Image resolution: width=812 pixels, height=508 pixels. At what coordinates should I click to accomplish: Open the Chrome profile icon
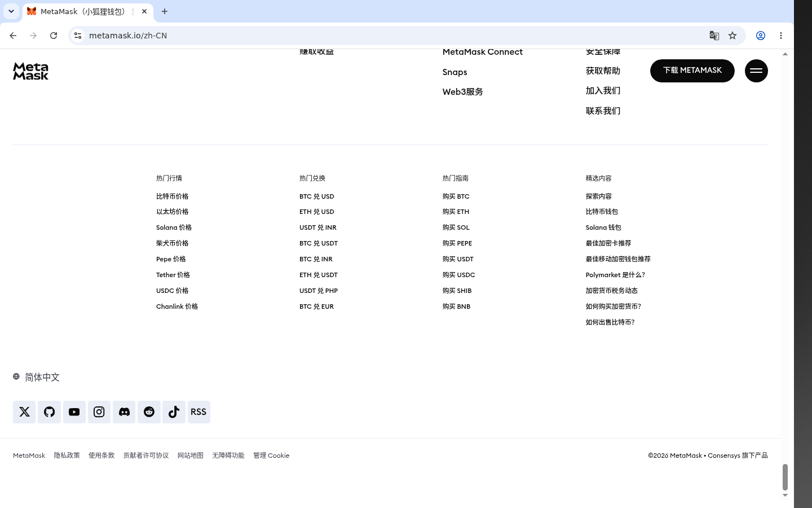coord(761,36)
